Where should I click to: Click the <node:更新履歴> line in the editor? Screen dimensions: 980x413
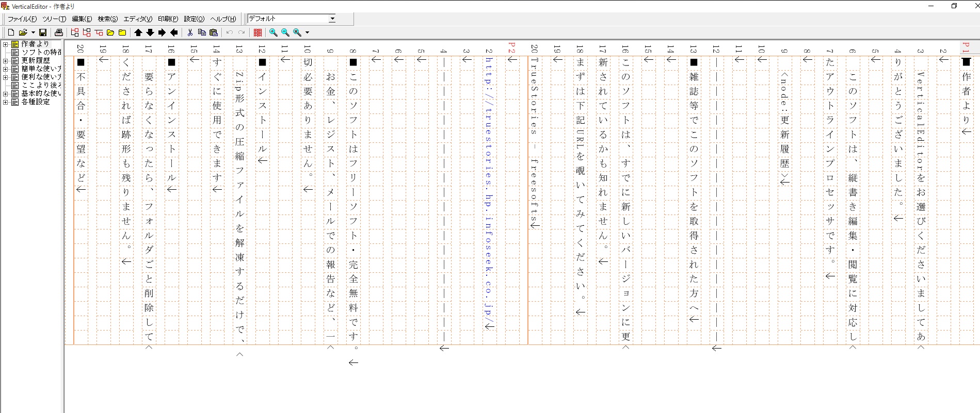[x=784, y=125]
